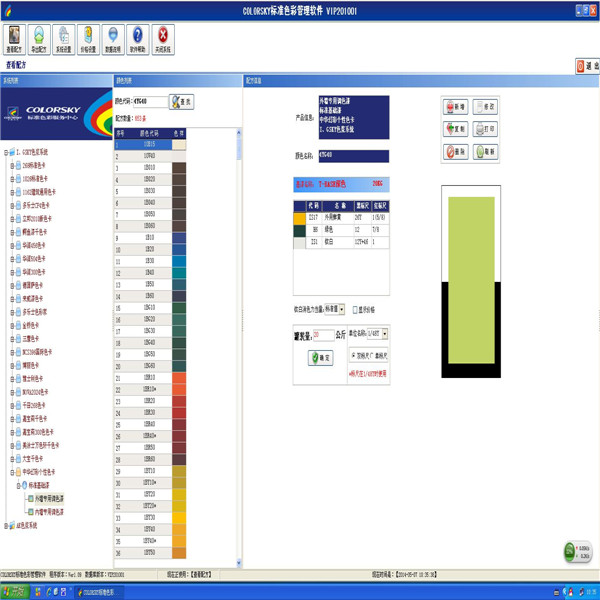The width and height of the screenshot is (600, 600).
Task: Collapse the 标准基础漆 tree node
Action: [x=17, y=484]
